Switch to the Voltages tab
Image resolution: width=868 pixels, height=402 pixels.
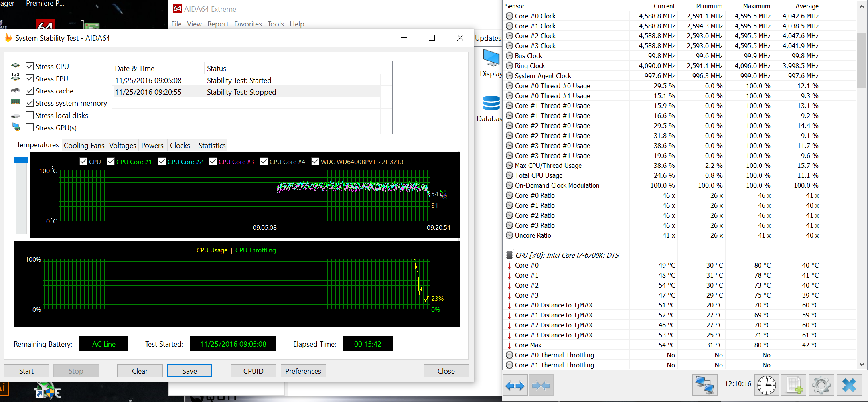tap(123, 146)
